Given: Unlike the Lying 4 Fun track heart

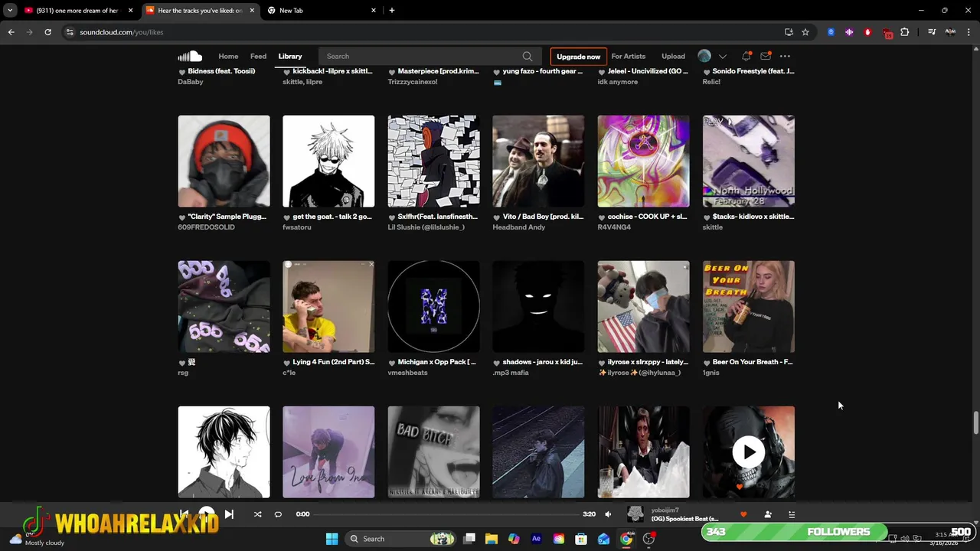Looking at the screenshot, I should click(287, 363).
